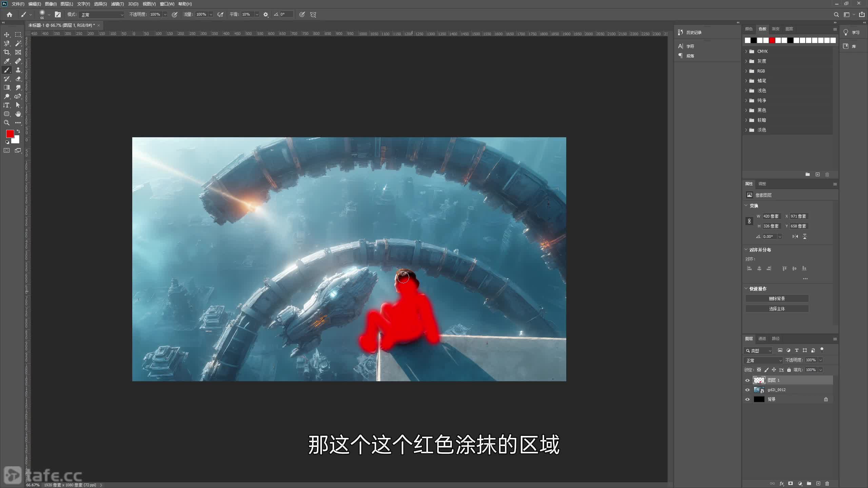
Task: Delete layer using the trash icon
Action: pos(827,484)
